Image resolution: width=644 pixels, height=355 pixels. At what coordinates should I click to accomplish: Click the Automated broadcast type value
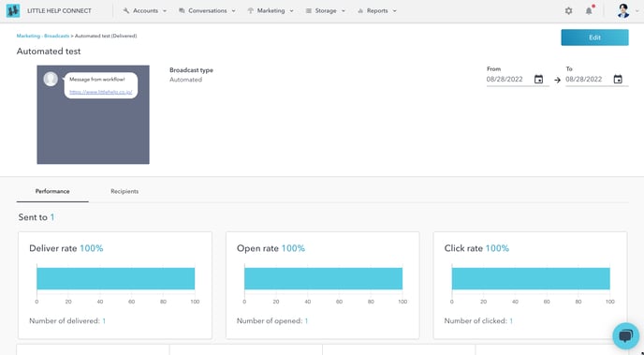(x=185, y=80)
